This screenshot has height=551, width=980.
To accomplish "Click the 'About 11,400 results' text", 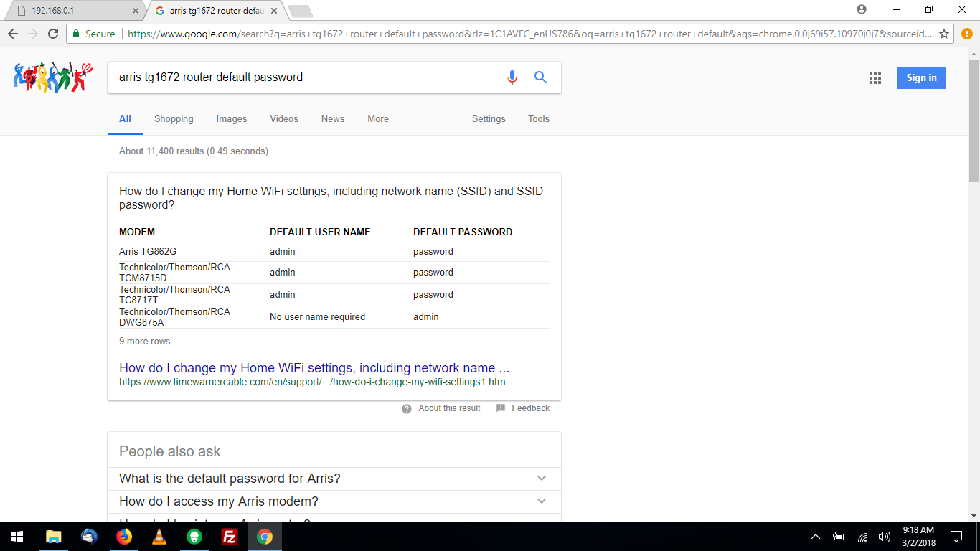I will tap(194, 151).
